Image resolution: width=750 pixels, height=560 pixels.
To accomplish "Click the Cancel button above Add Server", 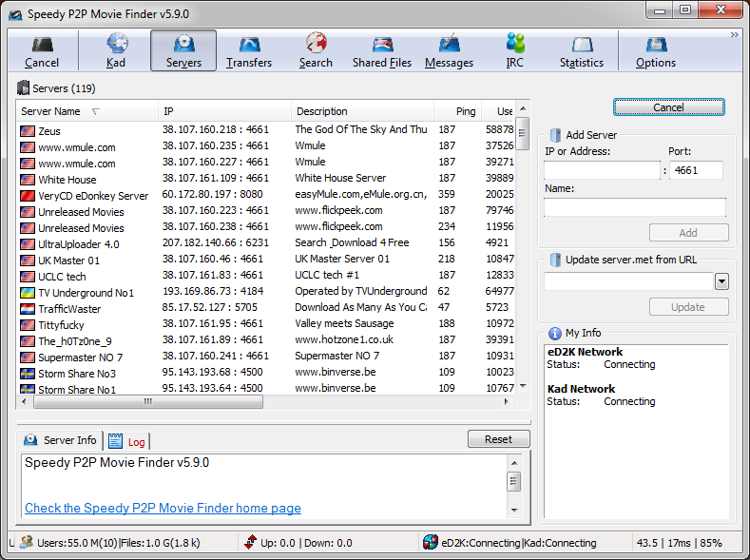I will pos(668,107).
